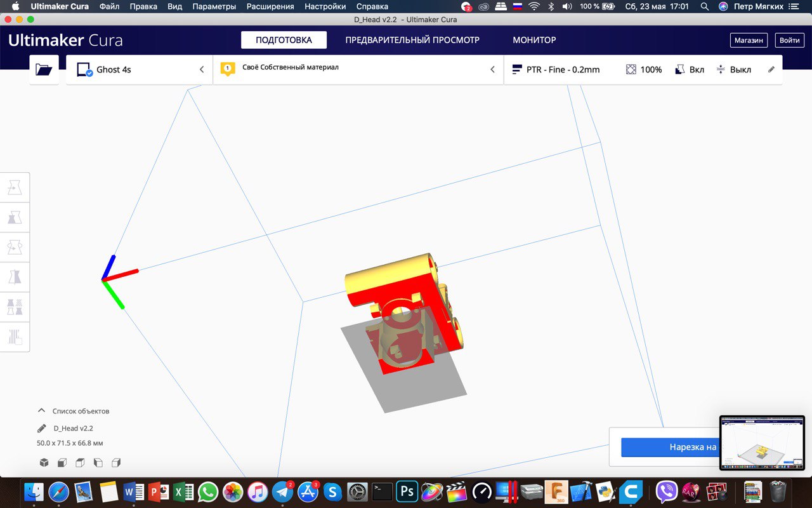The image size is (812, 508).
Task: Select D_Head v2.2 in object list
Action: tap(73, 429)
